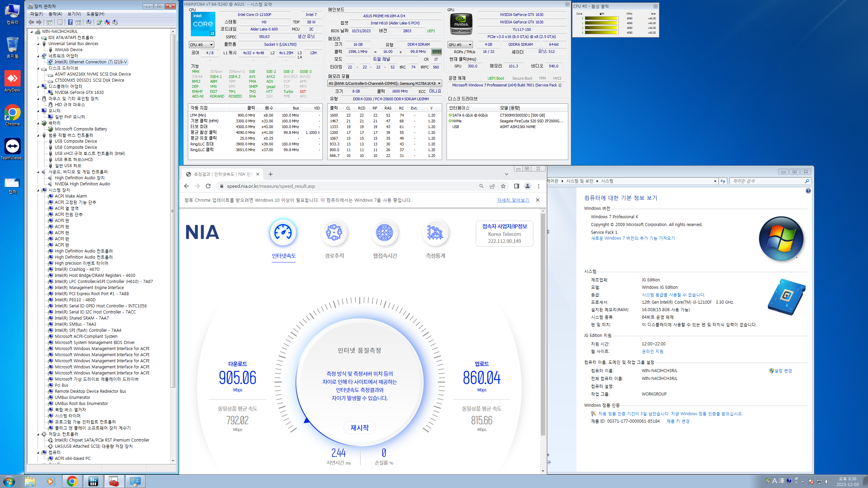Show hidden tray icons arrow
The image size is (868, 488).
click(x=803, y=482)
